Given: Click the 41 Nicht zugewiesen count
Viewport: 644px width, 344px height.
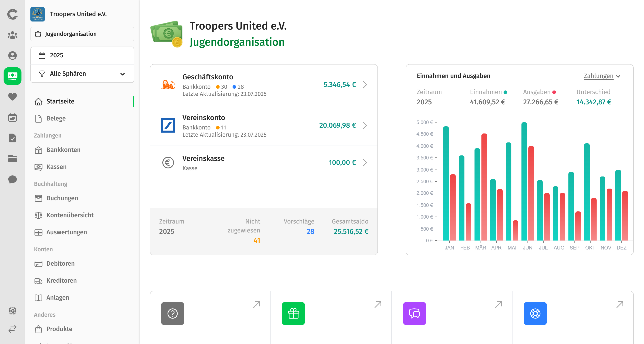Looking at the screenshot, I should [x=256, y=240].
